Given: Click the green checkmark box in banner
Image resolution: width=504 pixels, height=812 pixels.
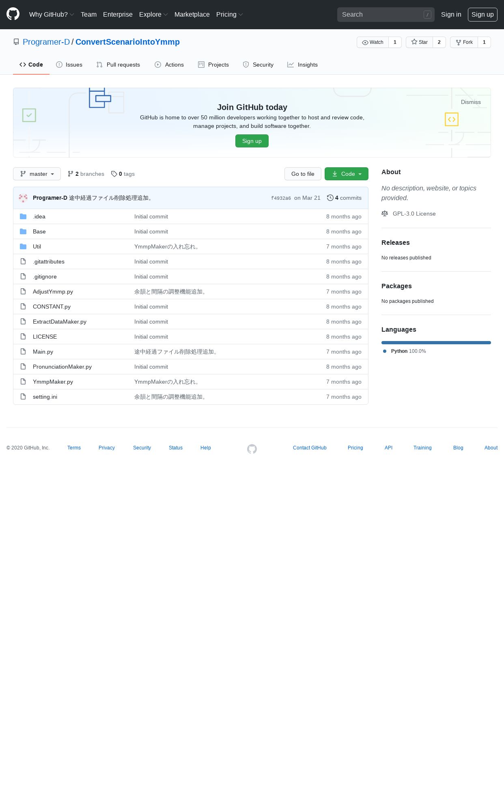Looking at the screenshot, I should click(29, 115).
